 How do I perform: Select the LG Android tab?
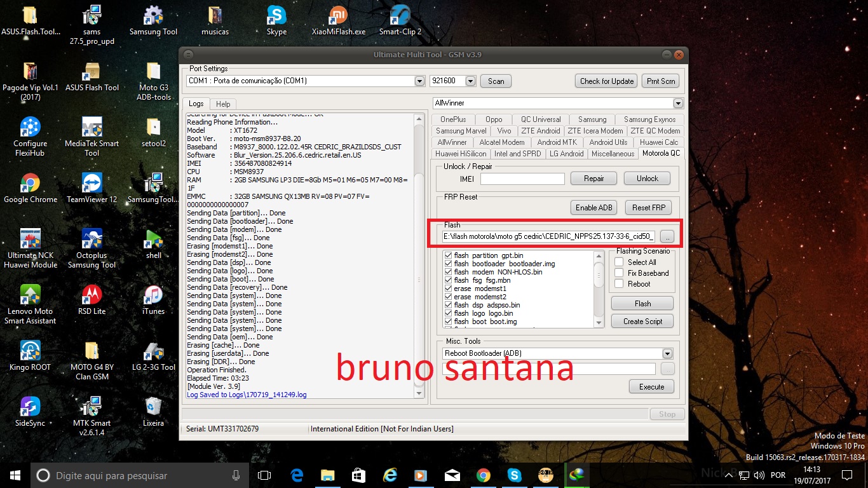click(x=566, y=154)
